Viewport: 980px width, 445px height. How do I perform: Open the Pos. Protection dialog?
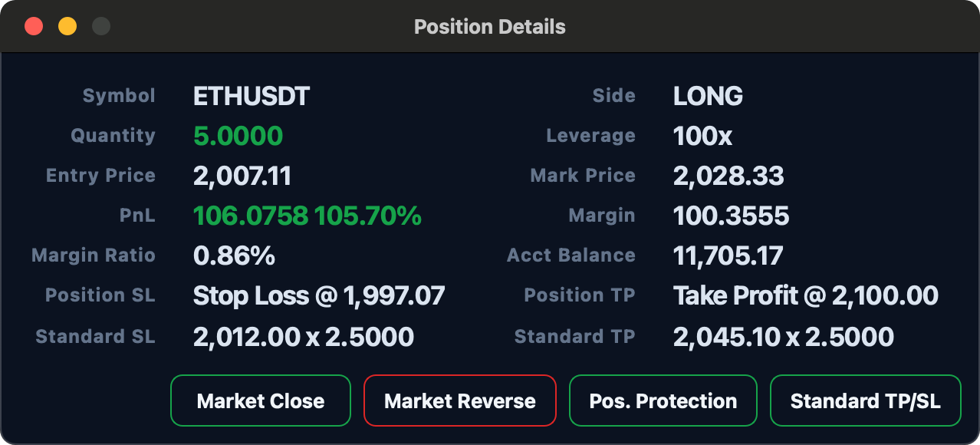[x=663, y=400]
